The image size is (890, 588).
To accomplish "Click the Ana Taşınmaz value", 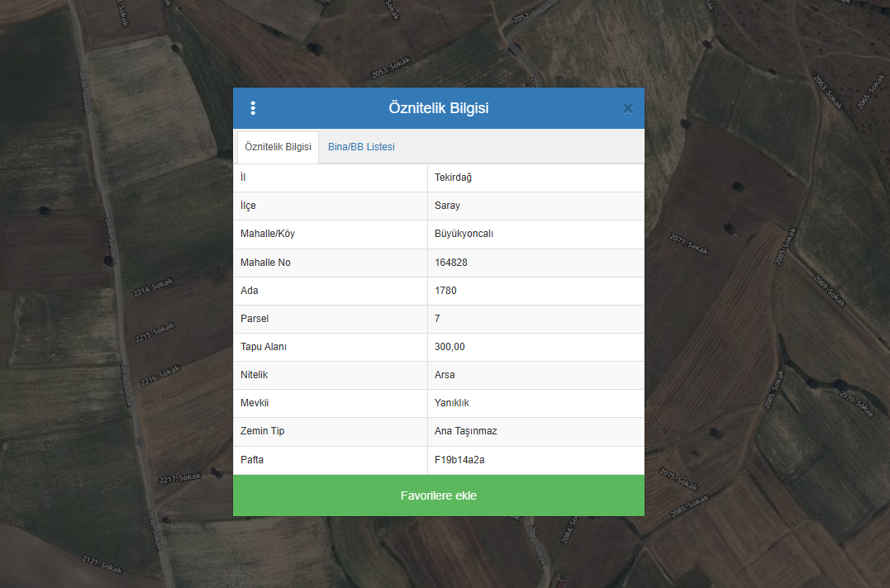I will pyautogui.click(x=465, y=431).
